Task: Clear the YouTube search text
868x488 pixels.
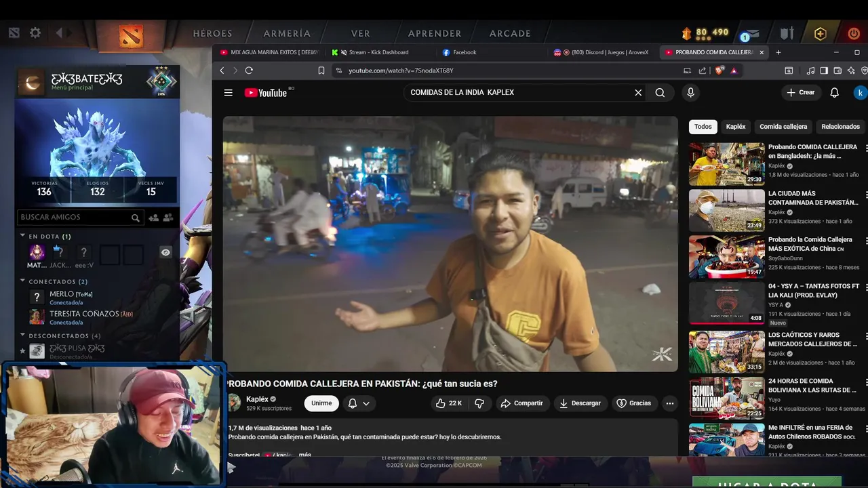Action: coord(638,93)
